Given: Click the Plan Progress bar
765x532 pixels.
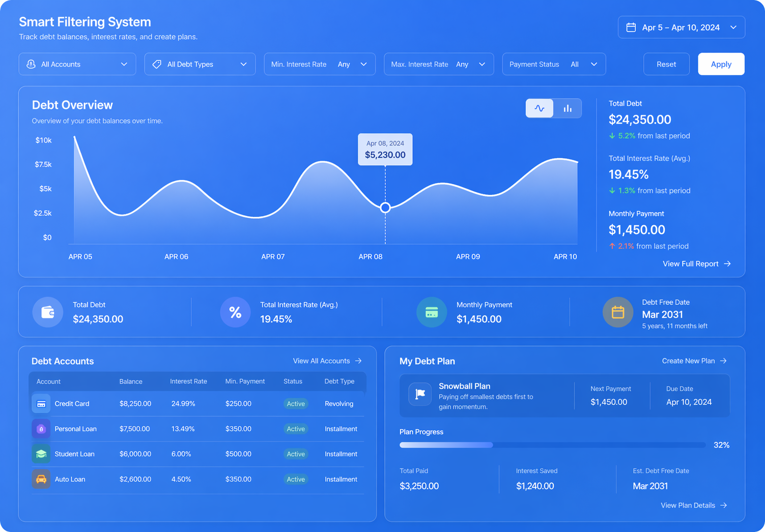Looking at the screenshot, I should pos(553,445).
